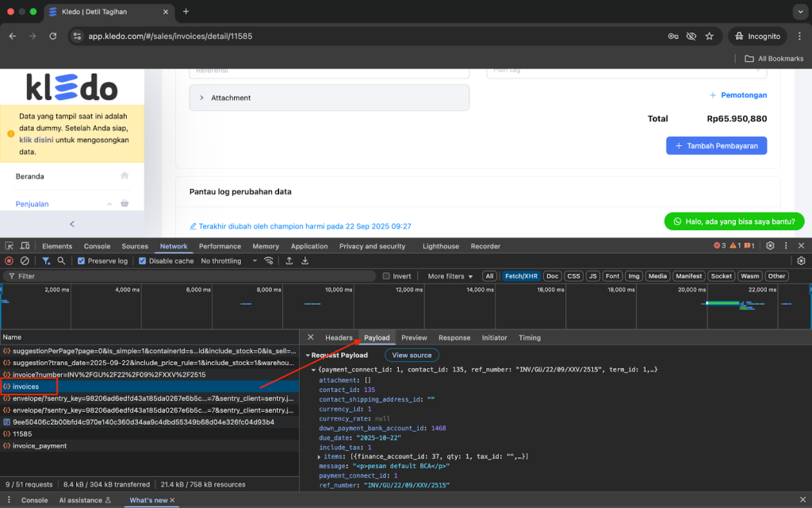
Task: Toggle the device toolbar icon
Action: (x=25, y=246)
